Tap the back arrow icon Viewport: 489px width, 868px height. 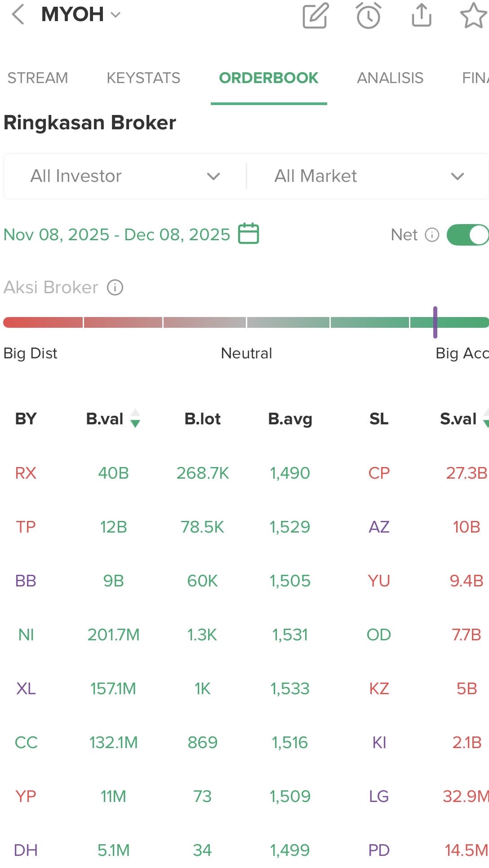point(18,15)
